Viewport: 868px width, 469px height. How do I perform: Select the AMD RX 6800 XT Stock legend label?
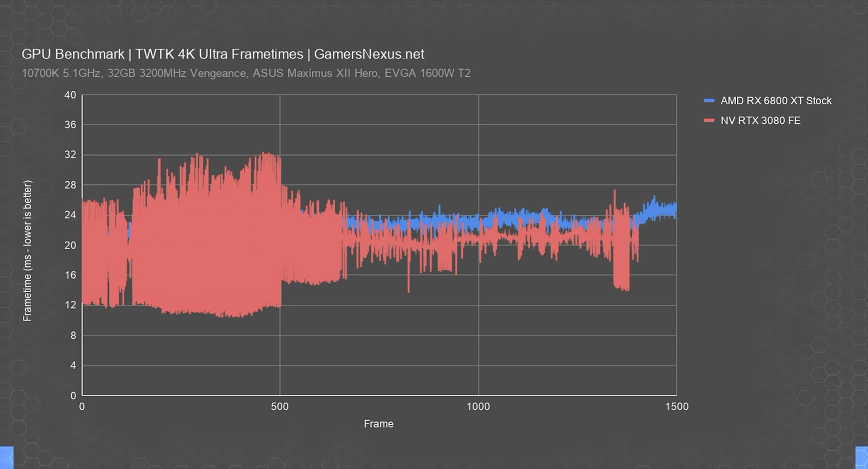click(776, 101)
